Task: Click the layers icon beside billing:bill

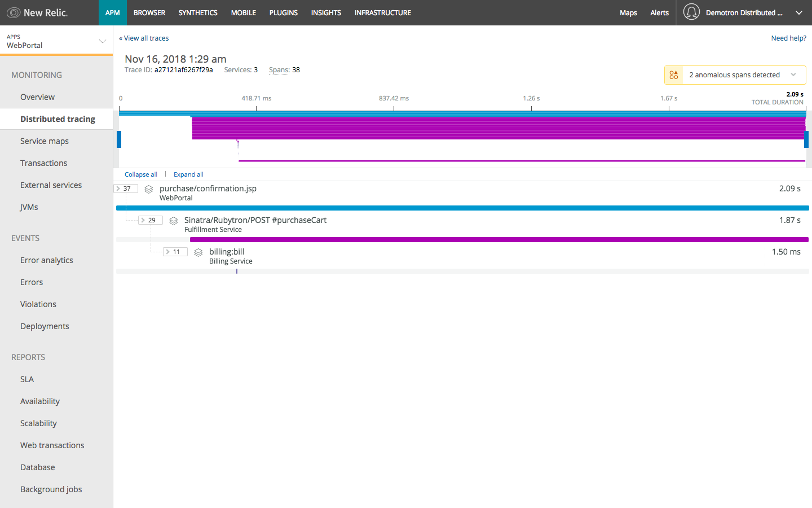Action: point(198,252)
